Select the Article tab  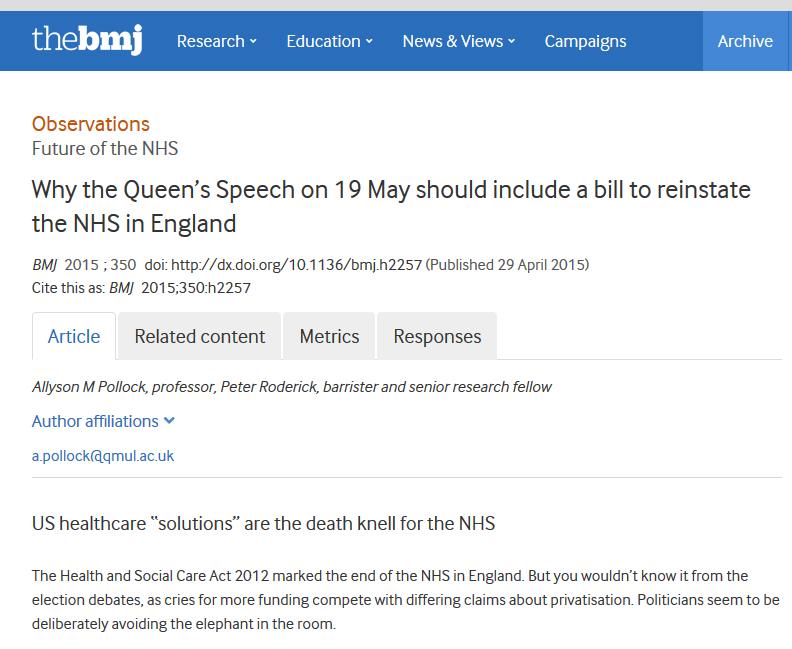(74, 336)
